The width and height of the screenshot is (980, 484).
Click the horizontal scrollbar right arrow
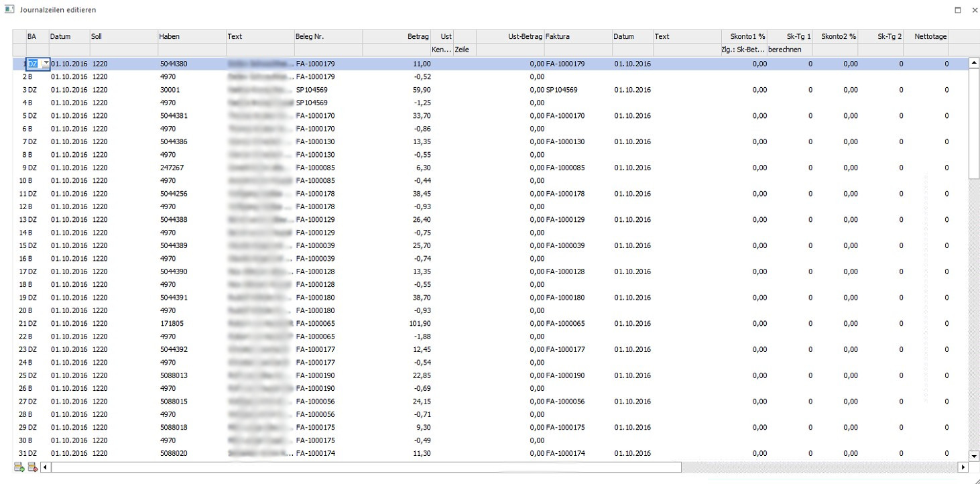pyautogui.click(x=964, y=467)
